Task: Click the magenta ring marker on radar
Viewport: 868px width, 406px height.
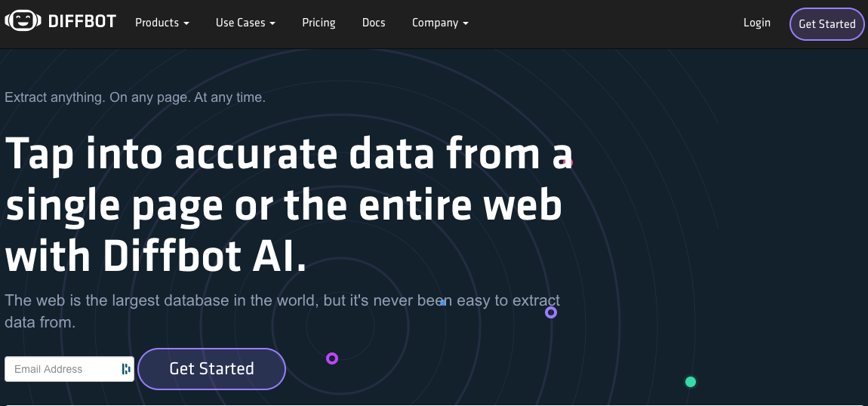Action: click(x=331, y=358)
